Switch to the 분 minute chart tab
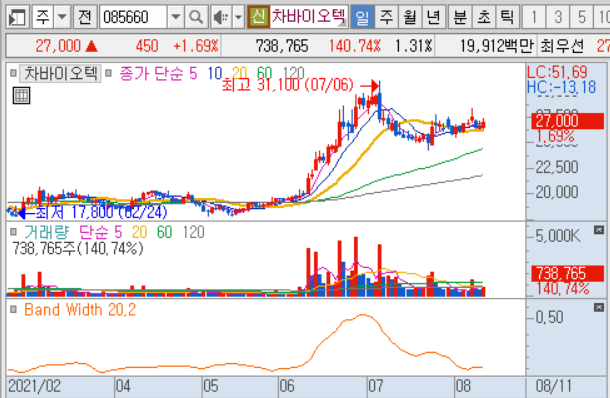Image resolution: width=610 pixels, height=398 pixels. point(460,17)
